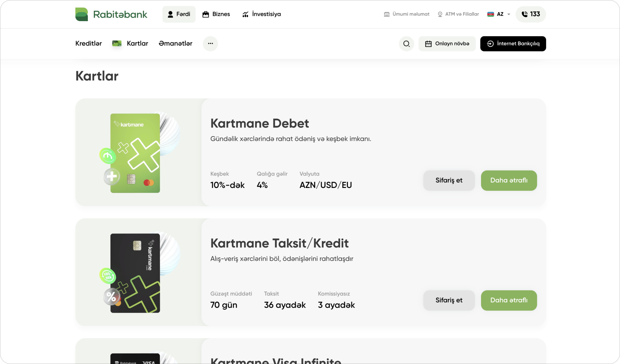Click the ATM və Filiallar location pin
Viewport: 620px width, 364px height.
coord(440,14)
